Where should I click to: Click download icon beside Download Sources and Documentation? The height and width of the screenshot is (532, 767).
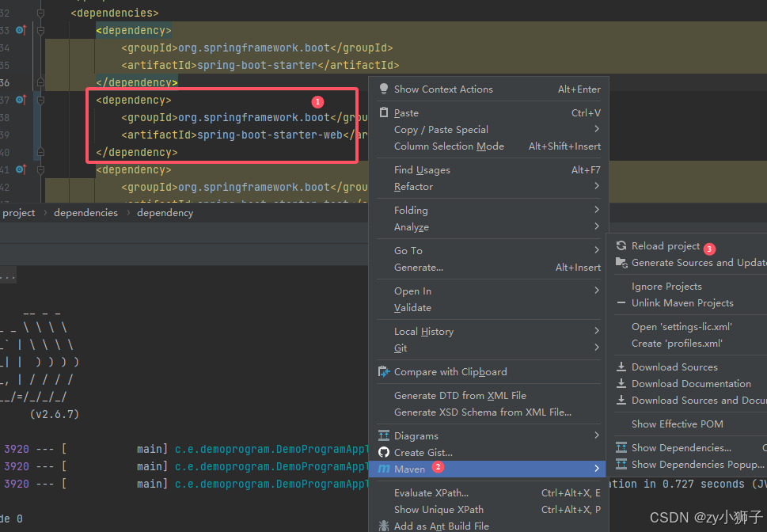point(621,400)
